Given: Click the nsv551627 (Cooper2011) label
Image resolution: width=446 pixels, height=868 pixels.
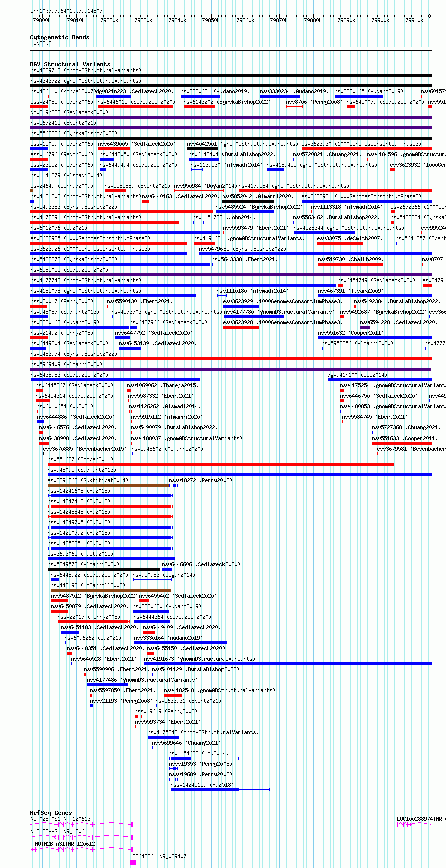Looking at the screenshot, I should point(80,459).
